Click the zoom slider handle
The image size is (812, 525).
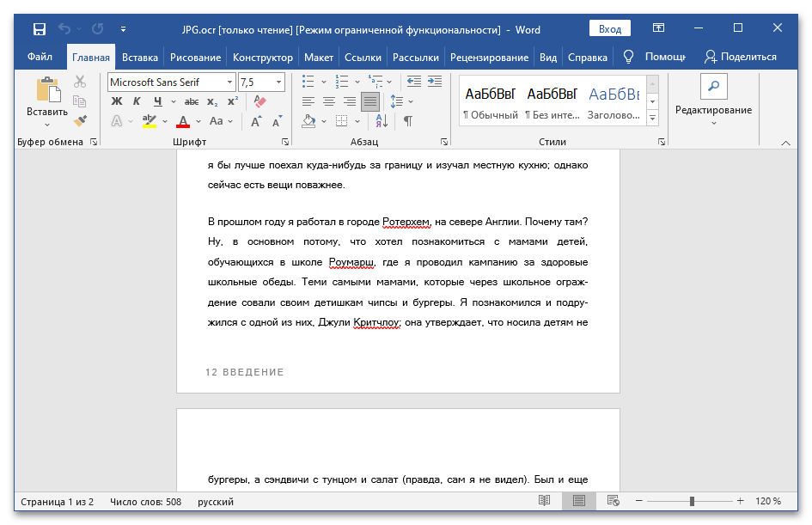coord(692,501)
